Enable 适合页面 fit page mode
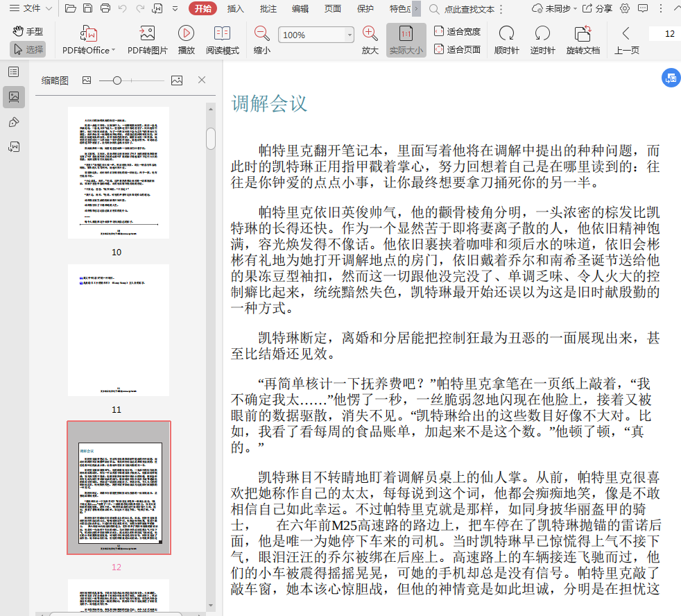This screenshot has width=681, height=616. pyautogui.click(x=457, y=49)
